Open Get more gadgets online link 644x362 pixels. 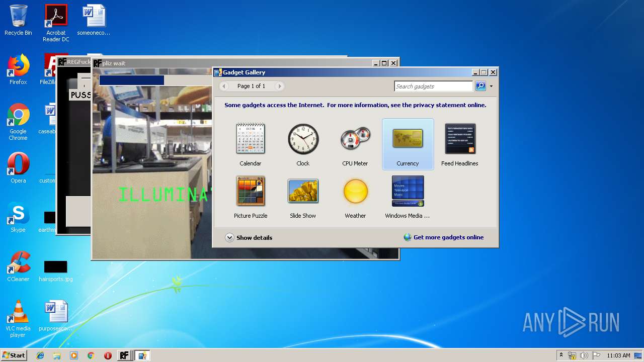pos(444,237)
